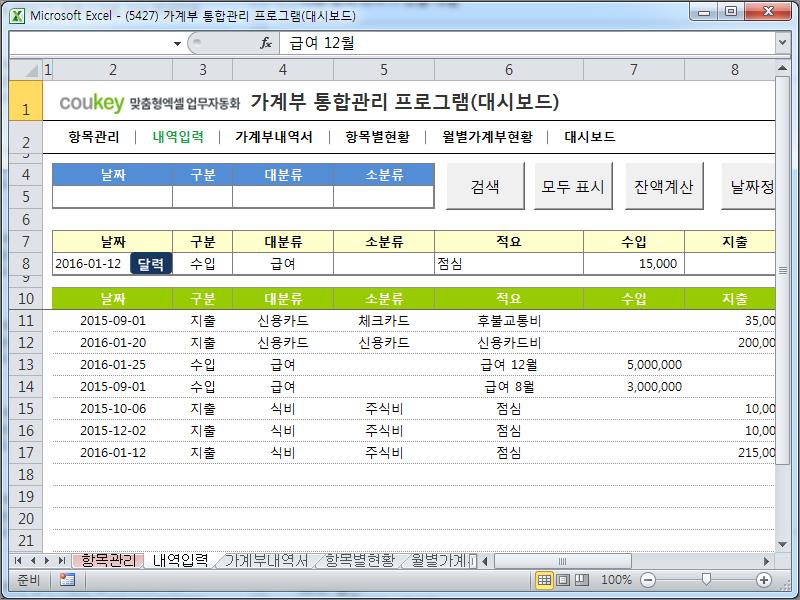Select the 5,000,000 income cell

[x=634, y=365]
